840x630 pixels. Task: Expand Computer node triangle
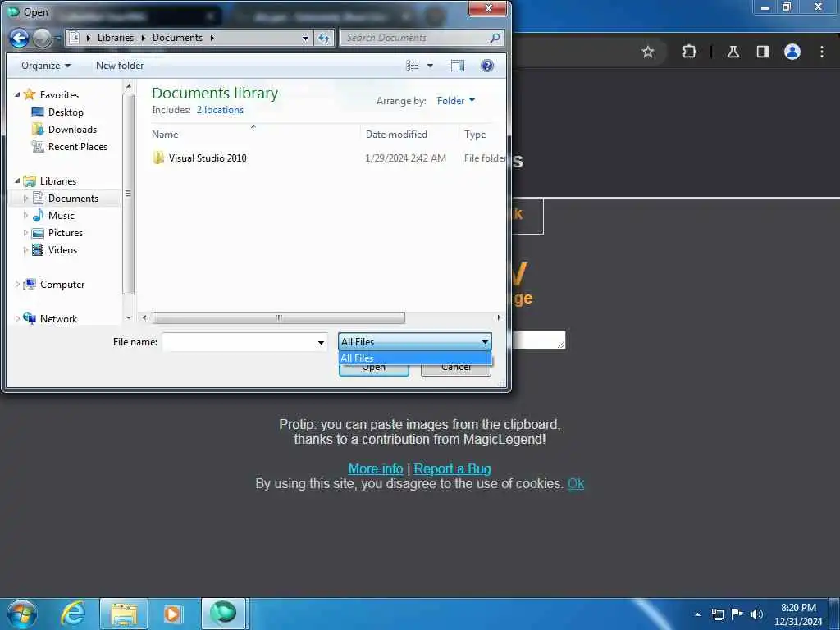(x=17, y=285)
